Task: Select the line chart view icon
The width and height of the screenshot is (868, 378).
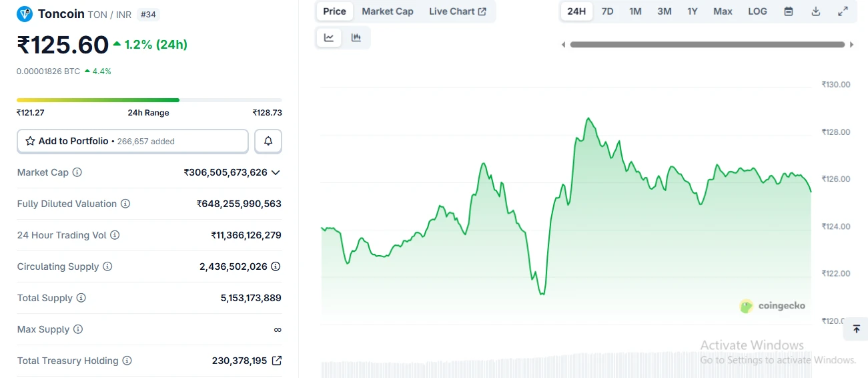Action: click(x=329, y=37)
